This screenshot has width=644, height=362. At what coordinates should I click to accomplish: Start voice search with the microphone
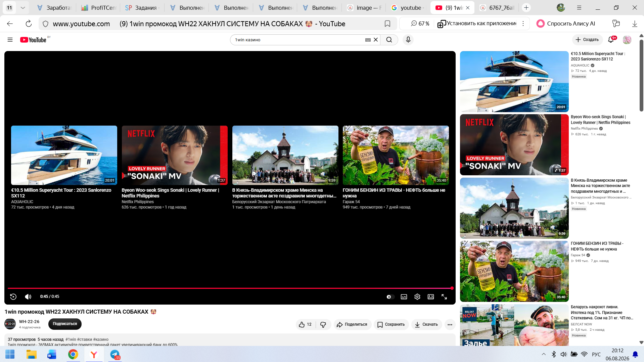(408, 40)
